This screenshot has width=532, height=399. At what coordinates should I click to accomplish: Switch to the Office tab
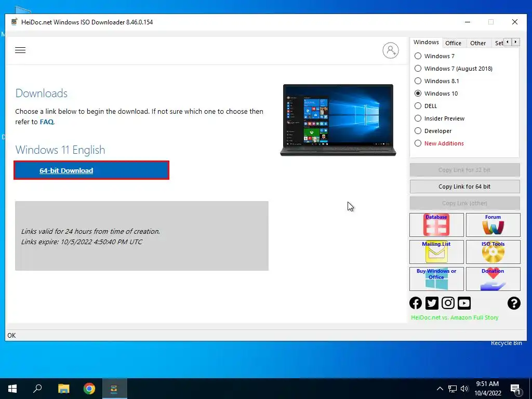tap(453, 43)
